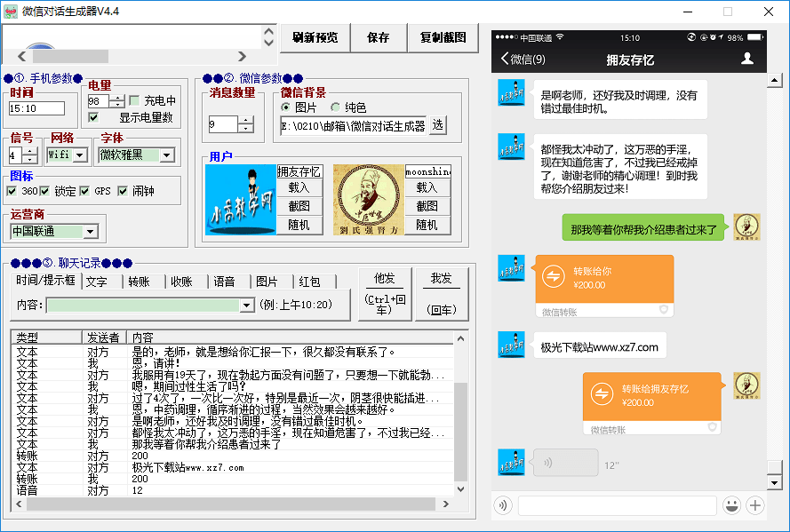The width and height of the screenshot is (790, 532).
Task: Increase 电量 battery value with stepper up arrow
Action: [116, 96]
